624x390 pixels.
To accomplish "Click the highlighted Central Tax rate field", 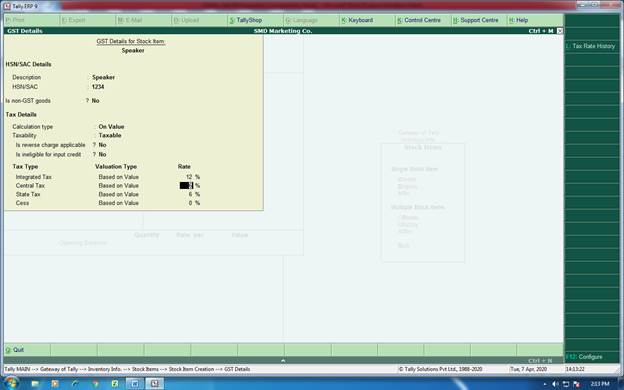I will (186, 185).
